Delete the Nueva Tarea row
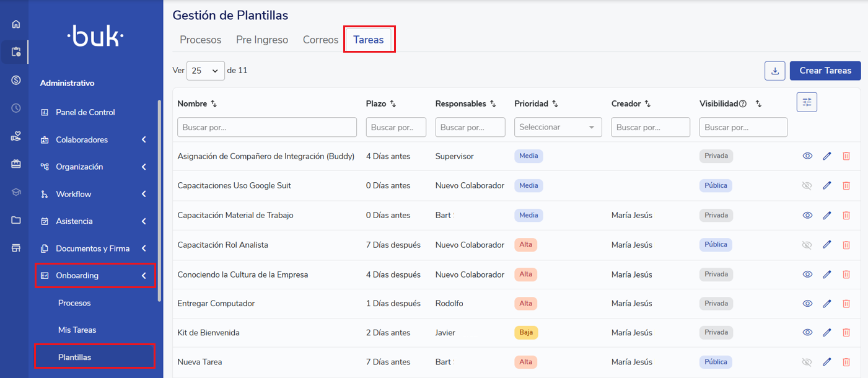 (x=846, y=362)
